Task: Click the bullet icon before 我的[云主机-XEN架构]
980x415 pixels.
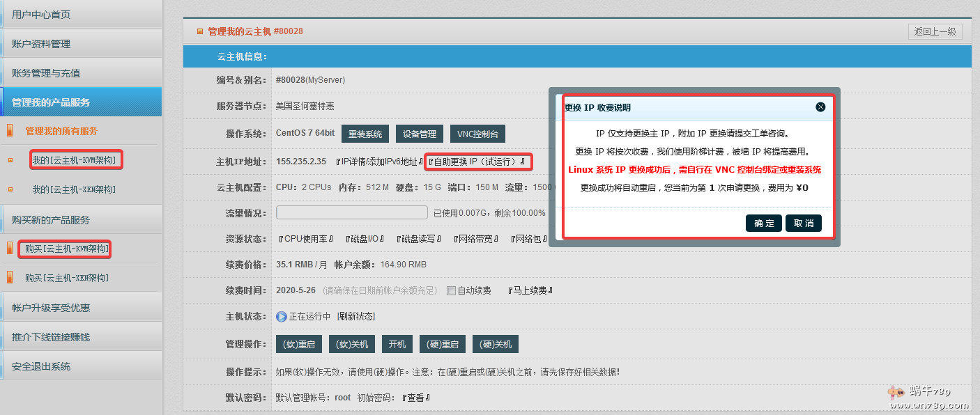Action: pos(10,189)
